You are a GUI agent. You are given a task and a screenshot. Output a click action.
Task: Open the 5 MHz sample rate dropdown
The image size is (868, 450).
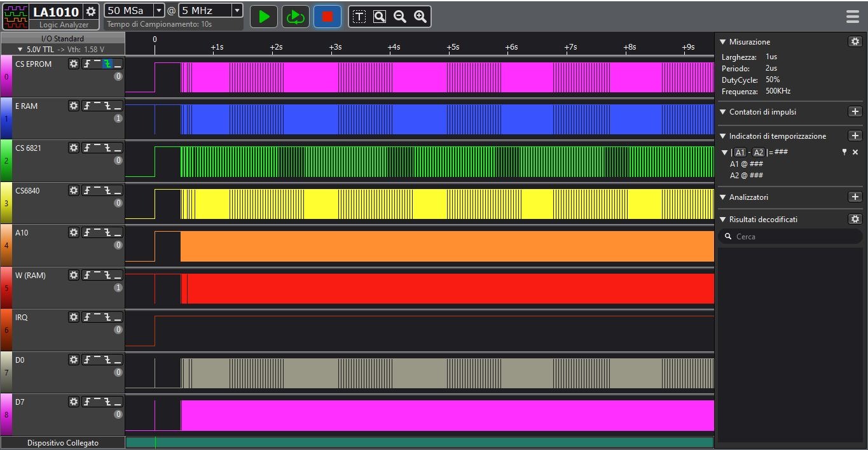tap(237, 11)
